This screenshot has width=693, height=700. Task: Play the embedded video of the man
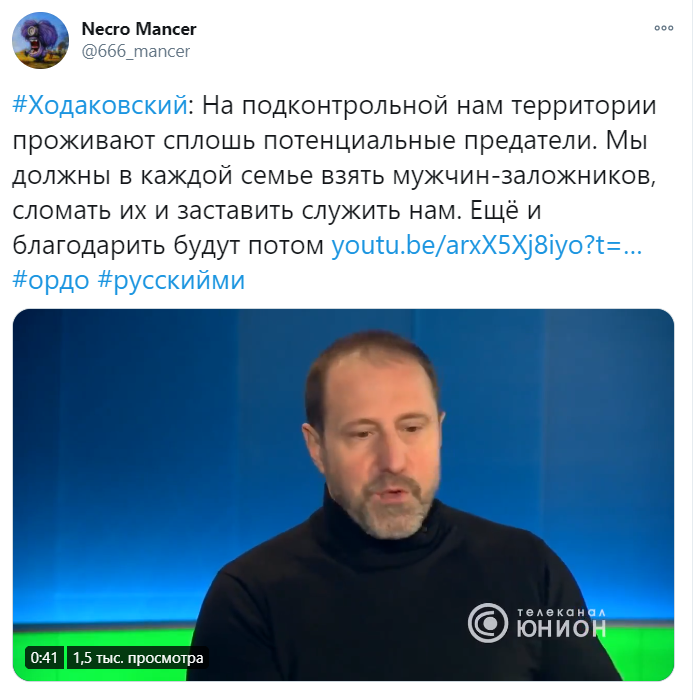coord(343,495)
